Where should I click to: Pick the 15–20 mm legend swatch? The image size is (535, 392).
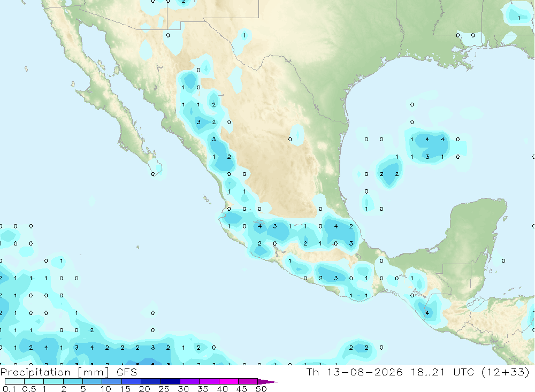coord(131,381)
